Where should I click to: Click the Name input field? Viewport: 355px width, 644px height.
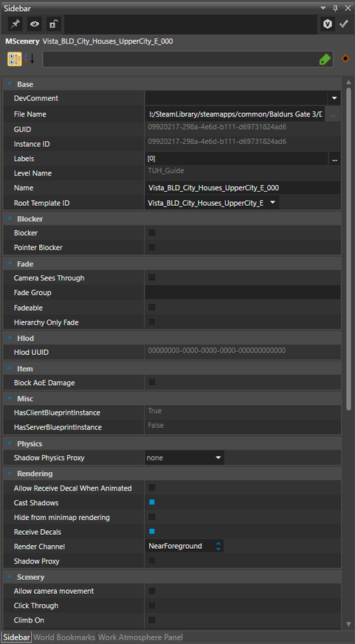[x=242, y=187]
